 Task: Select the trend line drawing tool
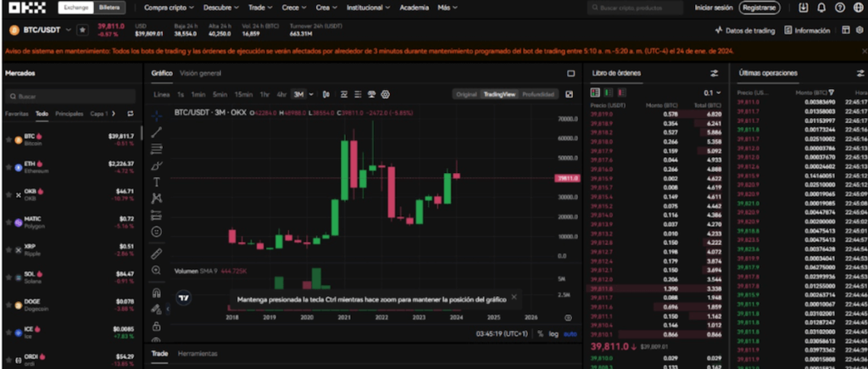click(x=157, y=131)
